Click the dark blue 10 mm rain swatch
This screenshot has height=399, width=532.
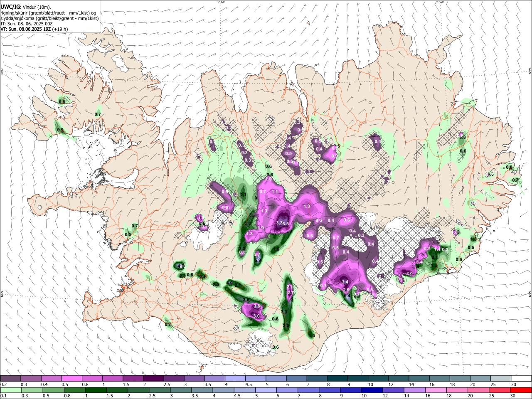pos(372,390)
